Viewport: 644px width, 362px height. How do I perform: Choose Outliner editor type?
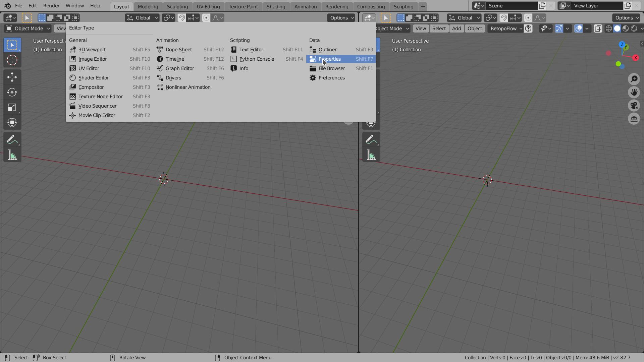(x=341, y=50)
